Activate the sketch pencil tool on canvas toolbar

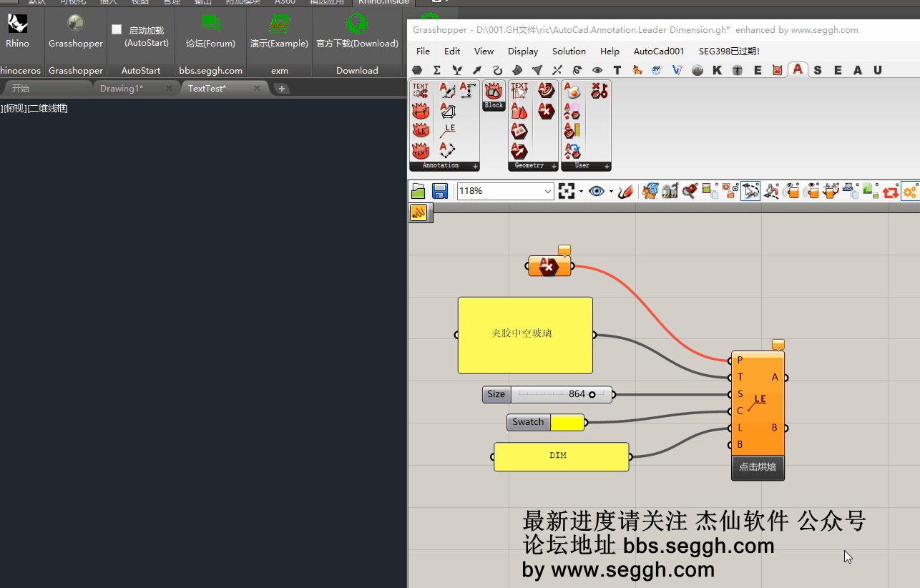pos(625,191)
